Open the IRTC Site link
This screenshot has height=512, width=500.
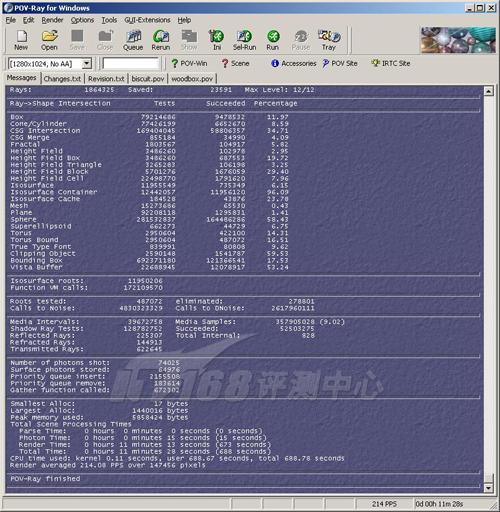point(391,63)
